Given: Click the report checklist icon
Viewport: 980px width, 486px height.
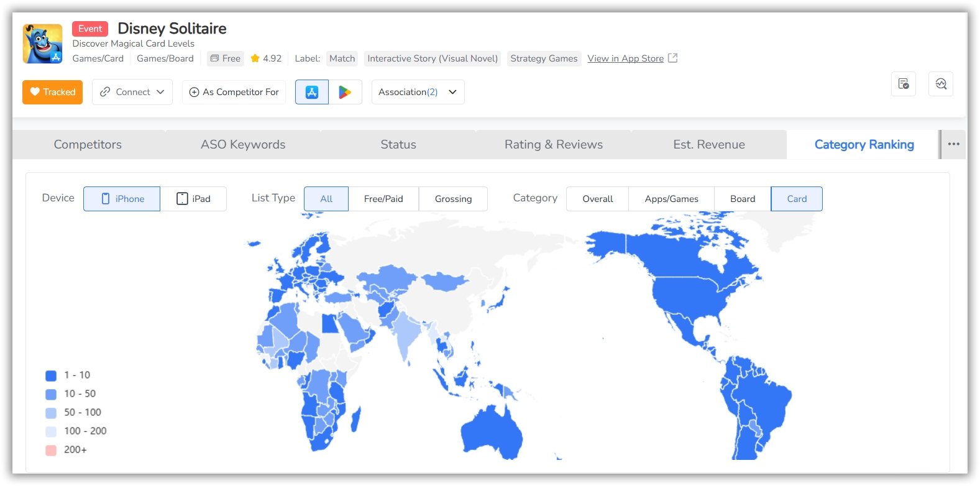Looking at the screenshot, I should coord(904,84).
